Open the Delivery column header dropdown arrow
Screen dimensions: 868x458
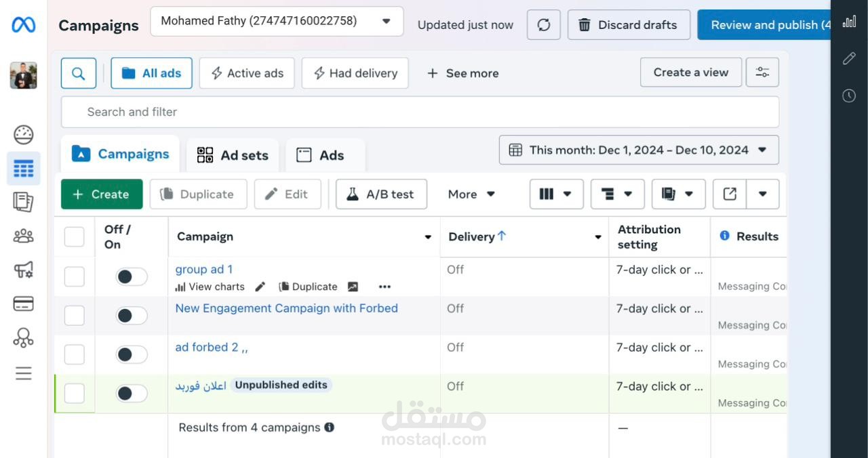point(598,237)
